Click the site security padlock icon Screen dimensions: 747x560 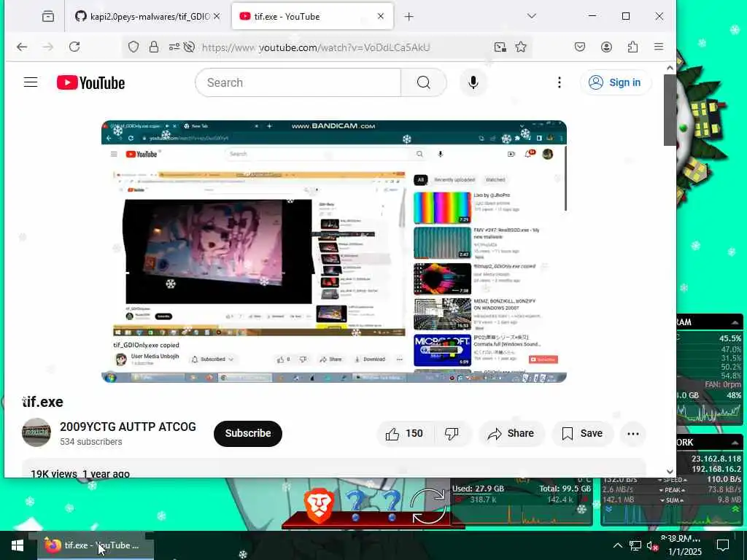(153, 47)
